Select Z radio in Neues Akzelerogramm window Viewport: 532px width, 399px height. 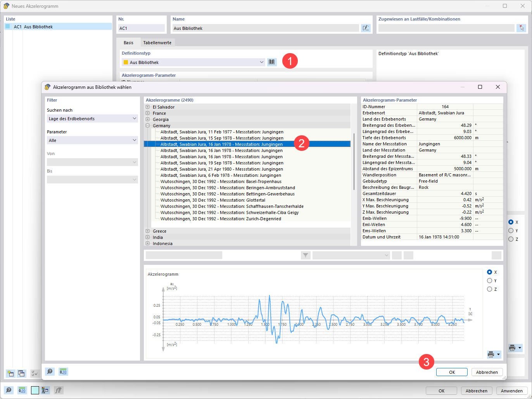511,239
